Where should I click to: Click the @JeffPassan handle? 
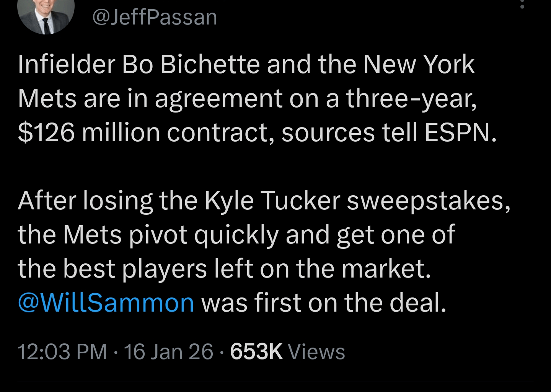[155, 16]
